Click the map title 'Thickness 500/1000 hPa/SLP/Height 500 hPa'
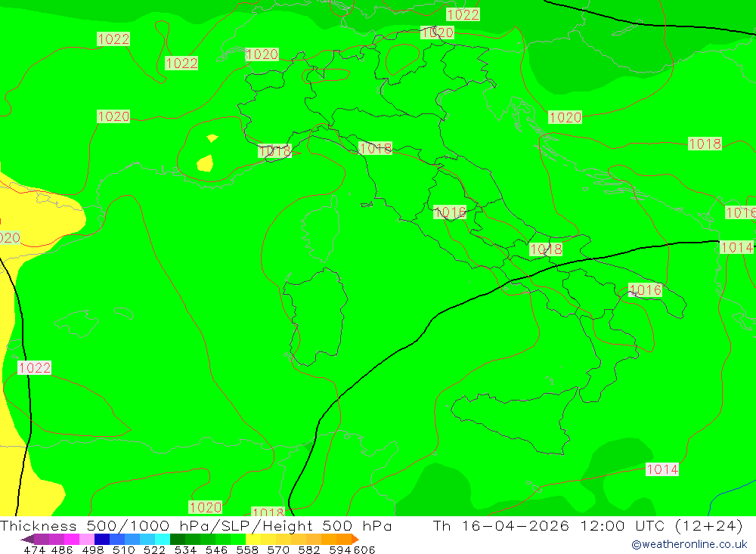 [196, 525]
